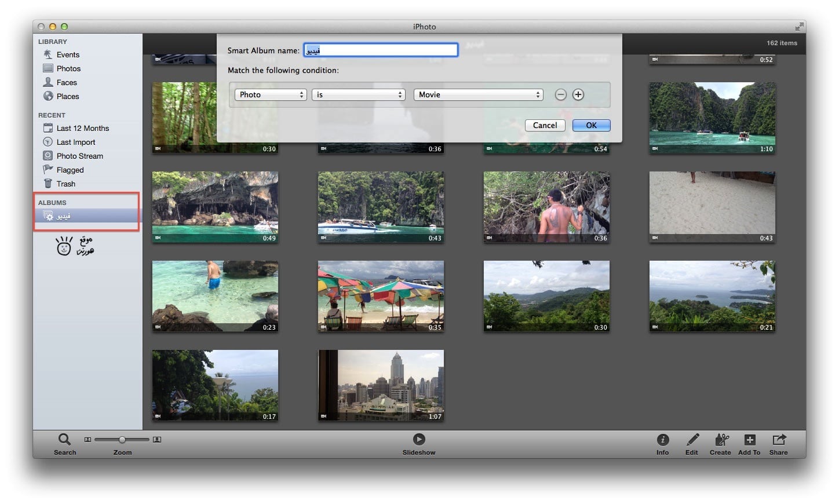Open the 'is' operator dropdown

pos(358,94)
